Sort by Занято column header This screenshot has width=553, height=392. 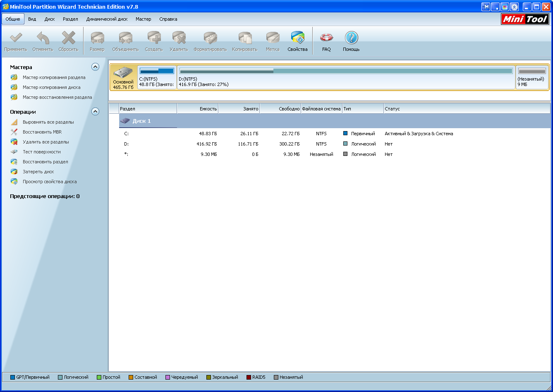click(239, 109)
